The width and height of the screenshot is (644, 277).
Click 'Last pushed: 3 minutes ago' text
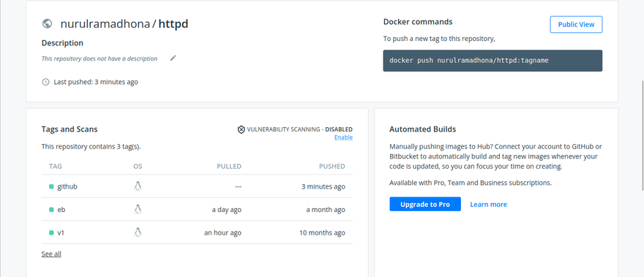(x=96, y=82)
